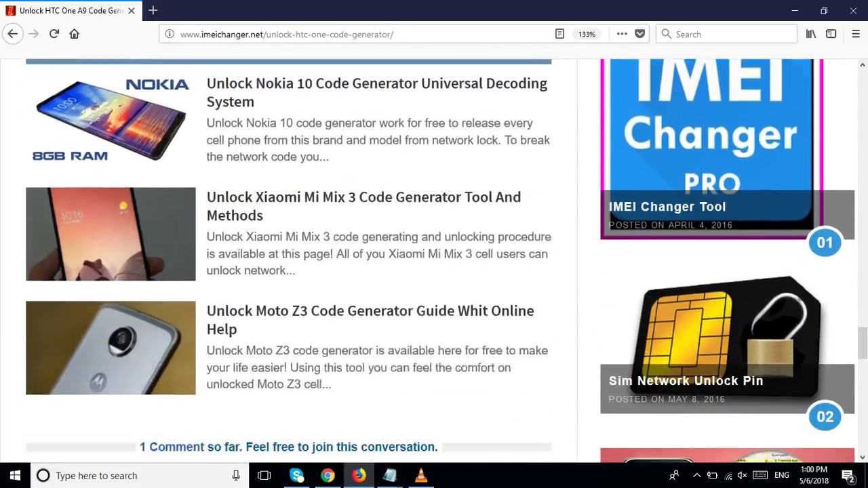868x488 pixels.
Task: Switch the ENG input language
Action: [x=782, y=475]
